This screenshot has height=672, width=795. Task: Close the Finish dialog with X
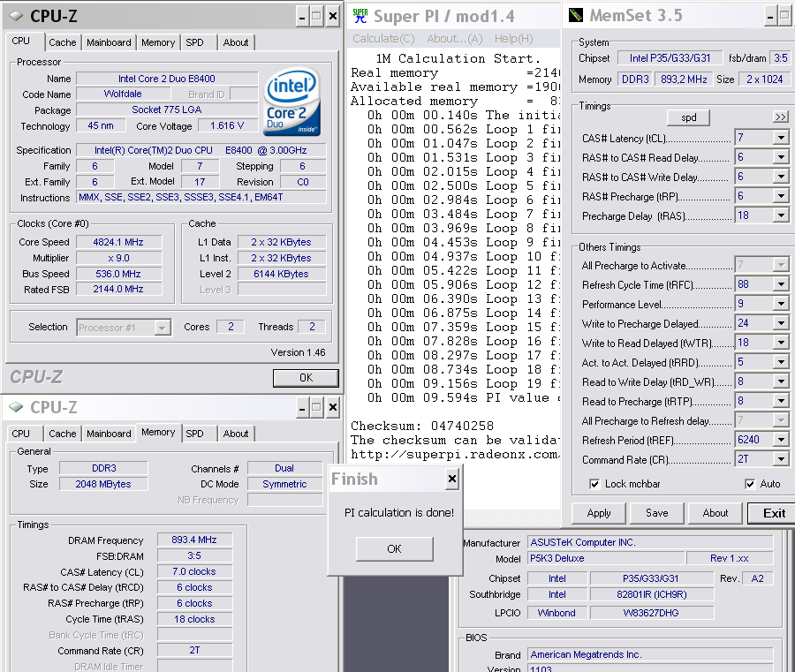[x=452, y=479]
